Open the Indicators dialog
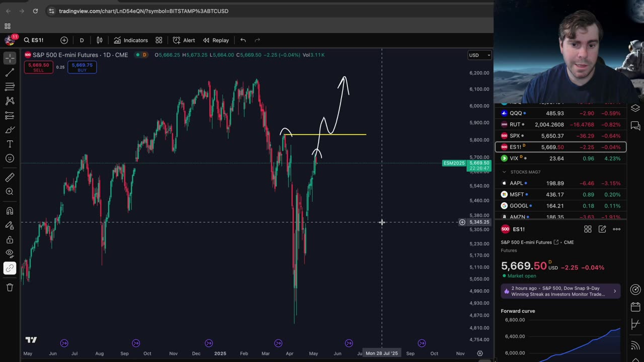 [131, 40]
